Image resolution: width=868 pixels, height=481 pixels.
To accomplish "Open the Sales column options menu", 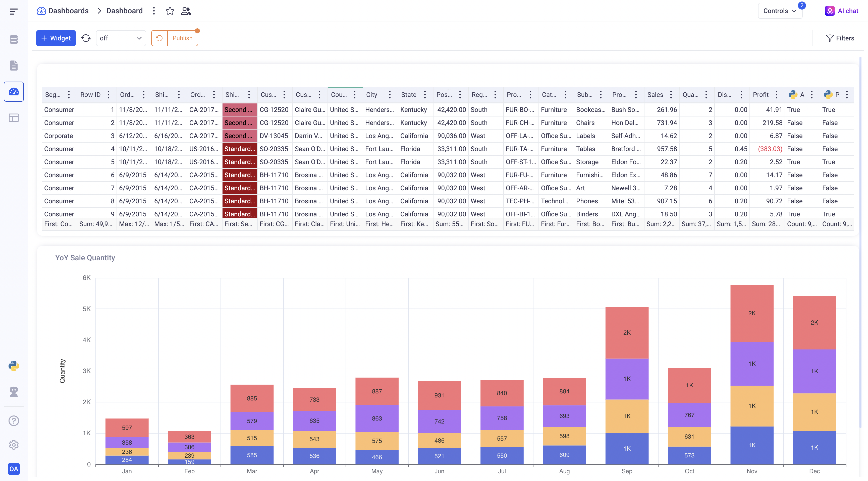I will 671,95.
